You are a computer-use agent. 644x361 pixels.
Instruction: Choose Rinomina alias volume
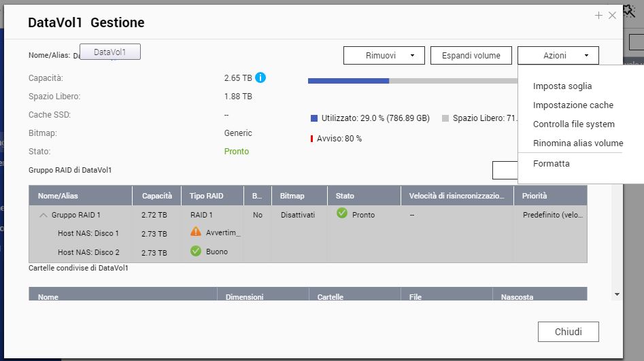coord(577,143)
